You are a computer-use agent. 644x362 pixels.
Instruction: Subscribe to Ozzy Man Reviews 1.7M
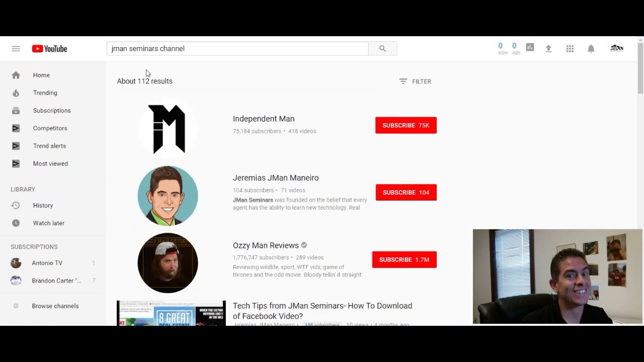(x=405, y=259)
